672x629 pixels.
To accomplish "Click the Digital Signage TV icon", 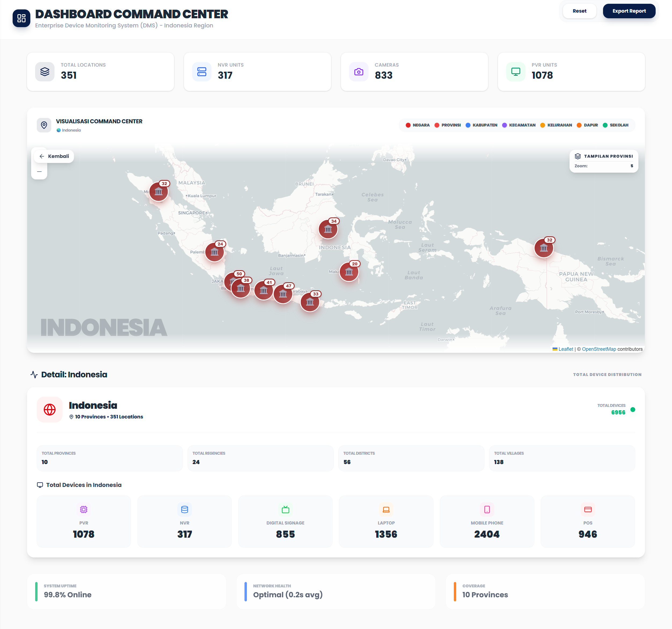I will coord(285,509).
